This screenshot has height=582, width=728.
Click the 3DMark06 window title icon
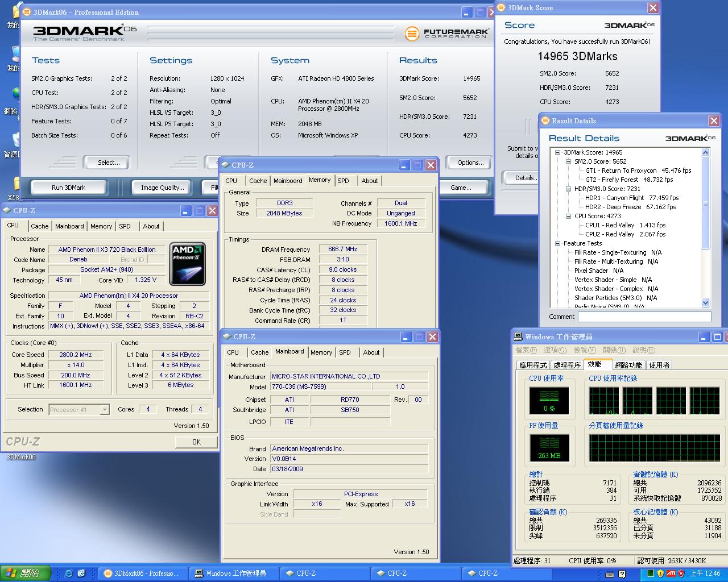(27, 12)
